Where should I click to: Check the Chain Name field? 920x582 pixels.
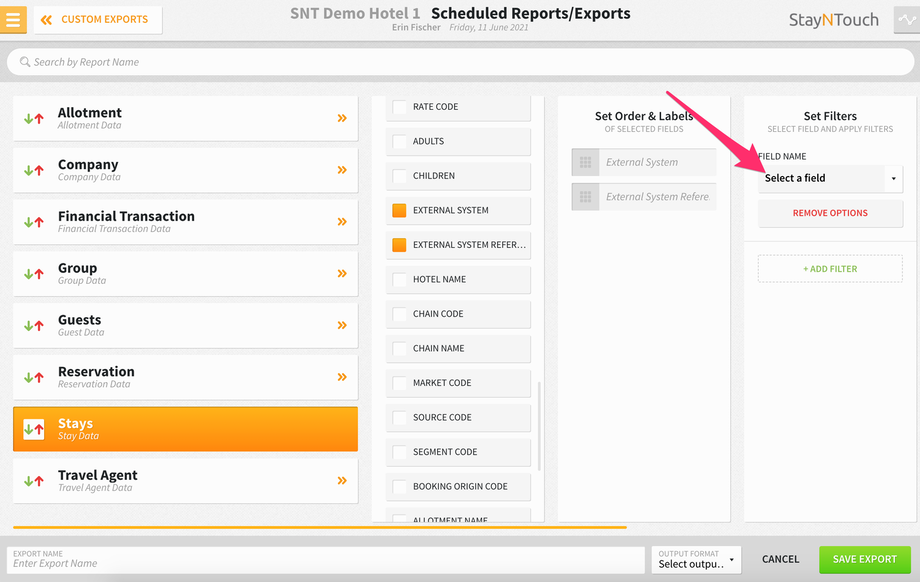(x=399, y=348)
